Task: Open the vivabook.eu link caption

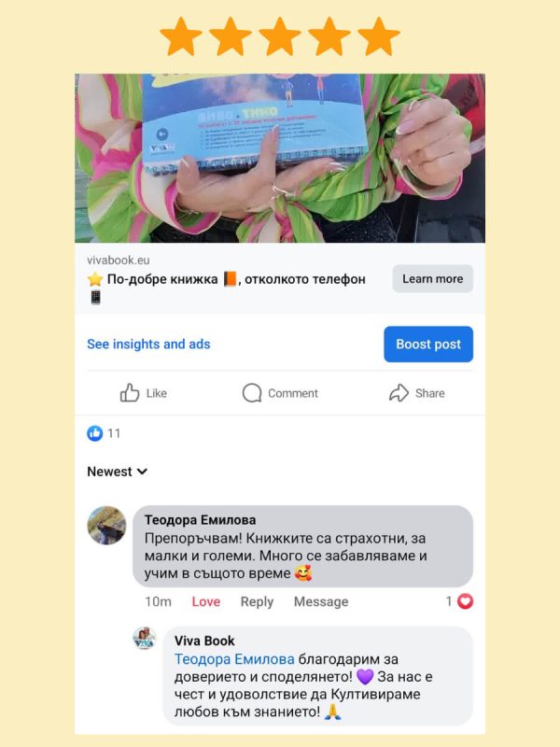Action: click(119, 261)
